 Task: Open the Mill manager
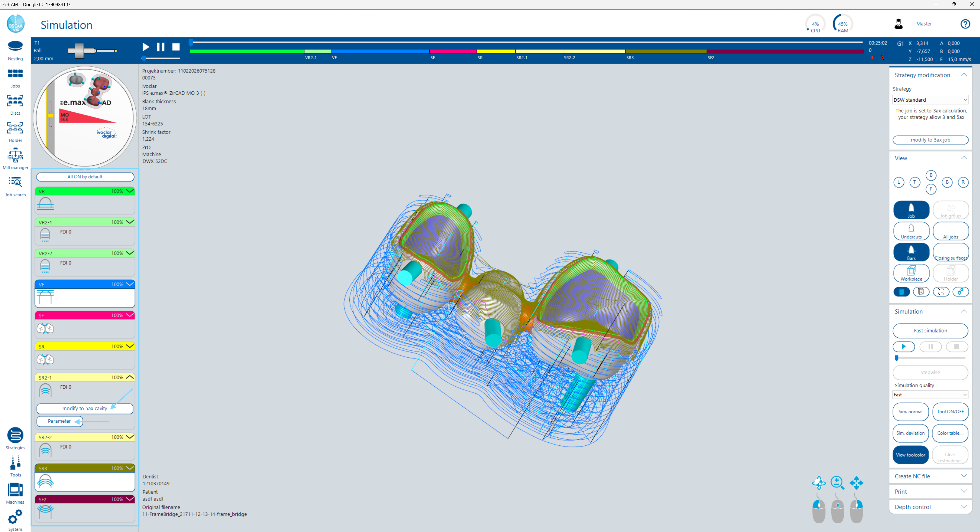[15, 157]
